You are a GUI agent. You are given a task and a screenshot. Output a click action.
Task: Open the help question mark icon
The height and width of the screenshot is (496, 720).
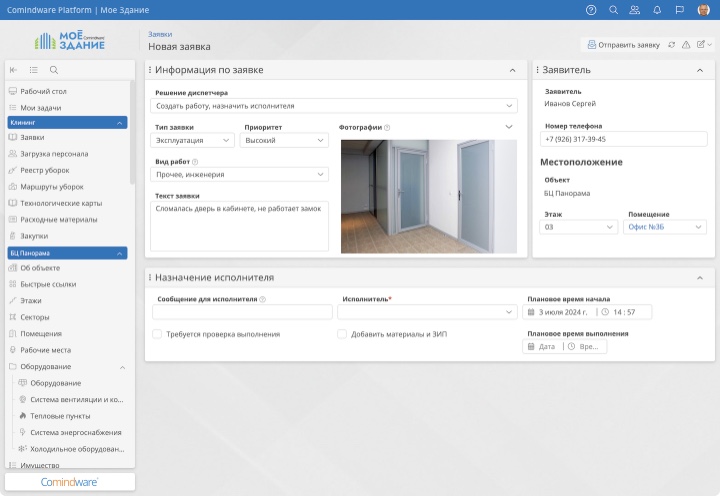click(x=591, y=10)
